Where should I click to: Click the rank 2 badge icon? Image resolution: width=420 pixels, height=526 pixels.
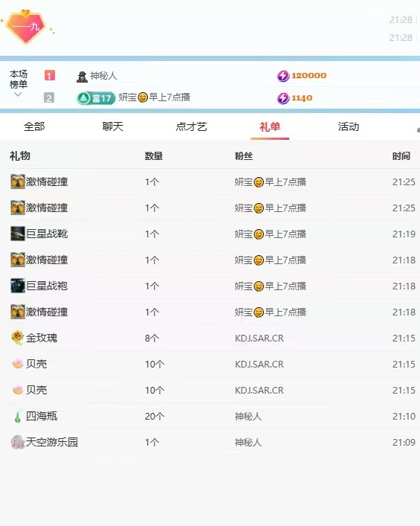(49, 98)
